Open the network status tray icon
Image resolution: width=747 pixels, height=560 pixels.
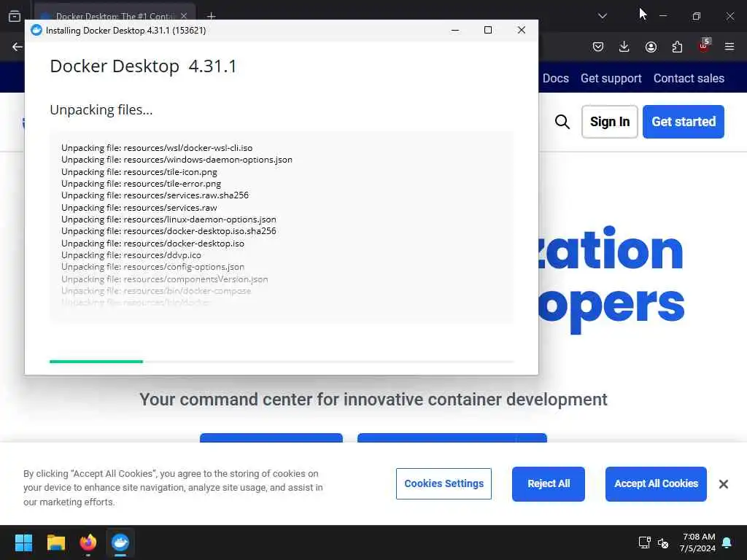645,542
